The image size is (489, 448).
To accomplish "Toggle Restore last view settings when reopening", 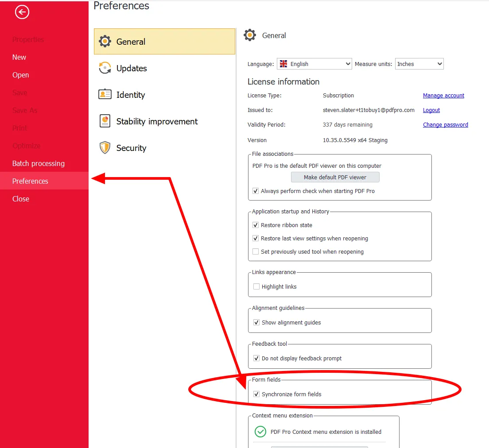I will pos(256,239).
